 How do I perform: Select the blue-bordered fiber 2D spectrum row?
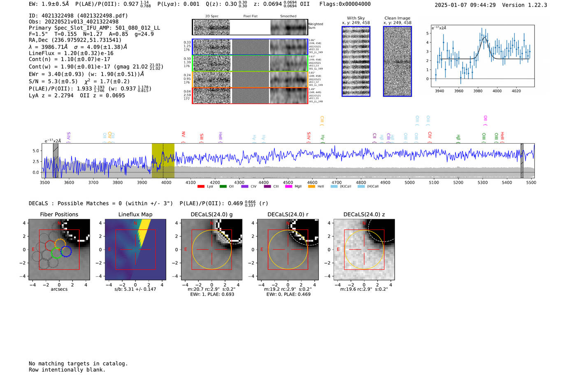(x=250, y=47)
